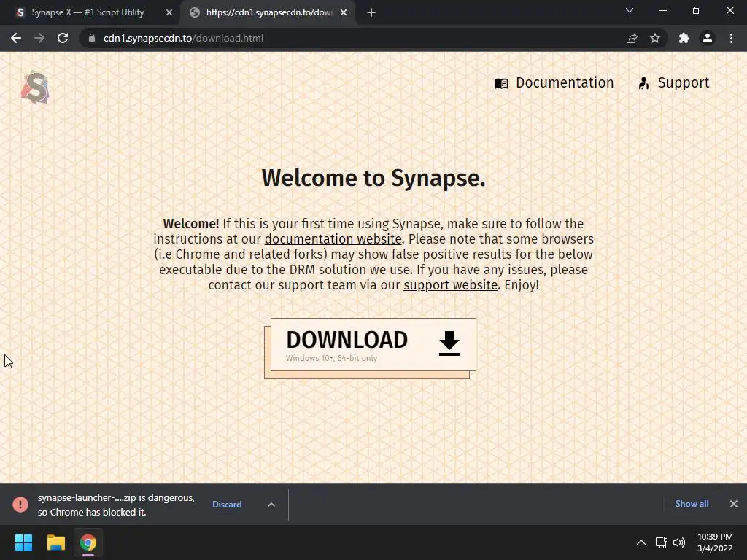Click the address bar URL
Image resolution: width=747 pixels, height=560 pixels.
coord(183,38)
